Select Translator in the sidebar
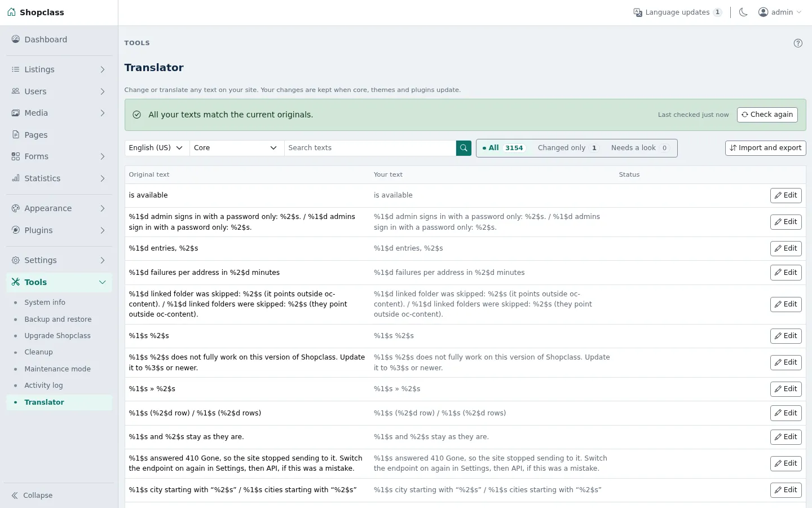Viewport: 812px width, 508px height. click(x=59, y=402)
